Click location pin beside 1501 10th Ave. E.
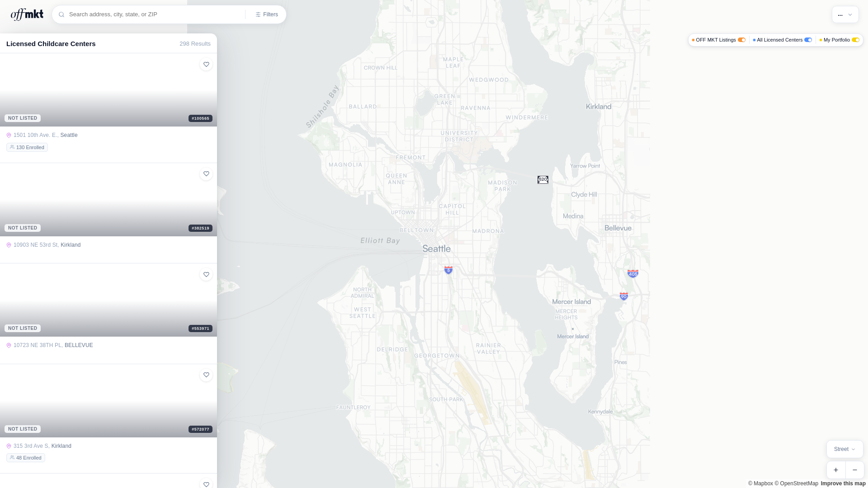The height and width of the screenshot is (488, 868). point(9,135)
